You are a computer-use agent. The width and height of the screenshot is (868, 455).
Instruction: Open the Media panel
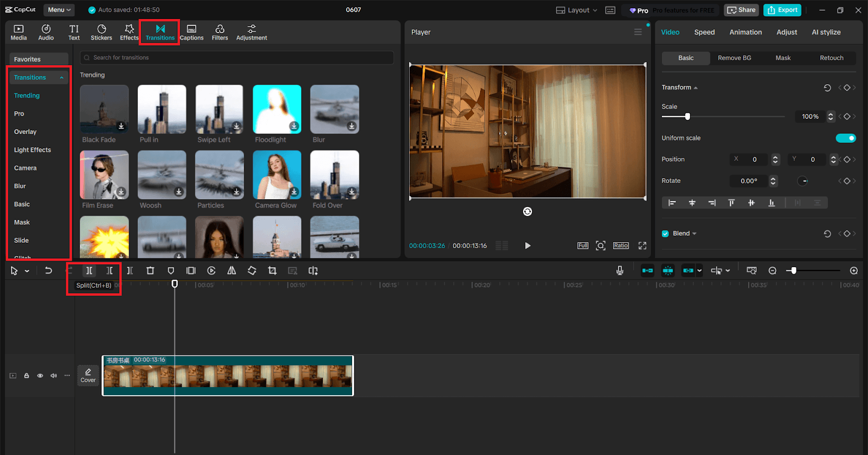[18, 33]
